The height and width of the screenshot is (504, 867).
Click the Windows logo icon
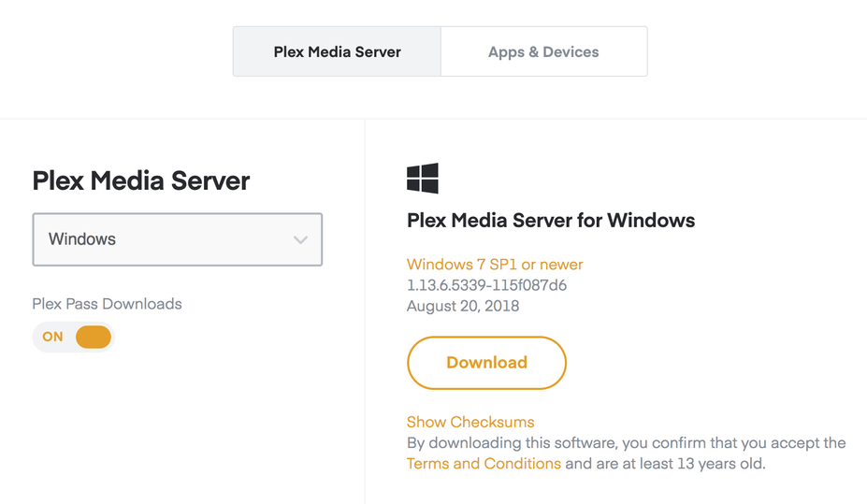click(x=423, y=179)
